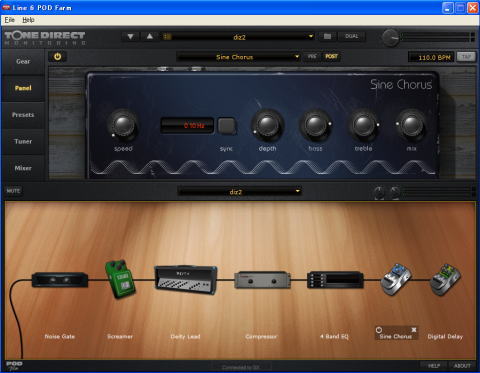480x373 pixels.
Task: Click the Deity Lead label
Action: (x=185, y=337)
